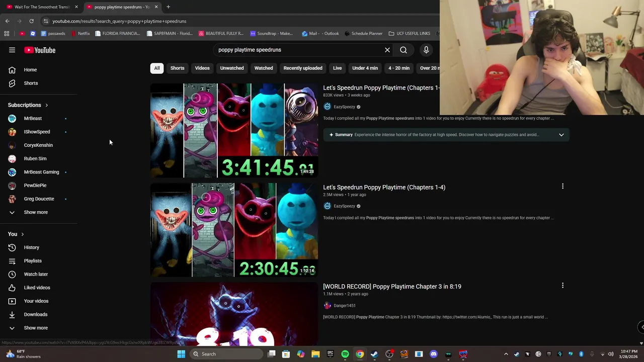Open the Chrome apps grid shortcut
This screenshot has width=644, height=362.
(x=7, y=34)
